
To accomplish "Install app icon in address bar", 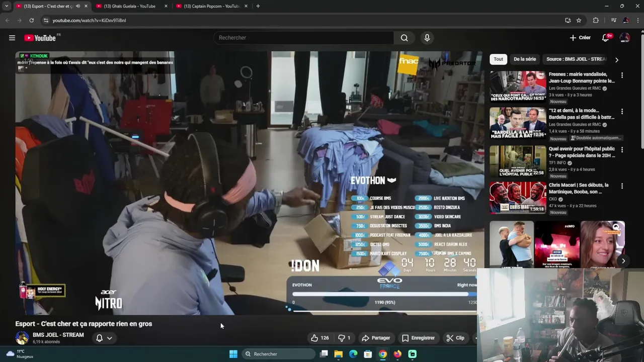I will coord(568,20).
